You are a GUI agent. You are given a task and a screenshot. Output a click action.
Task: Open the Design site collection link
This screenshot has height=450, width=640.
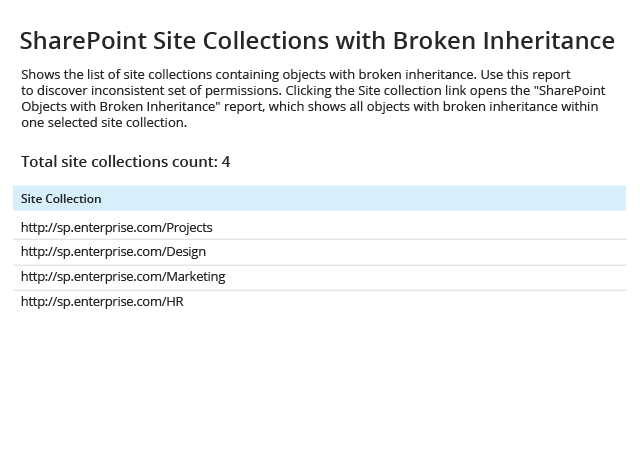coord(113,252)
